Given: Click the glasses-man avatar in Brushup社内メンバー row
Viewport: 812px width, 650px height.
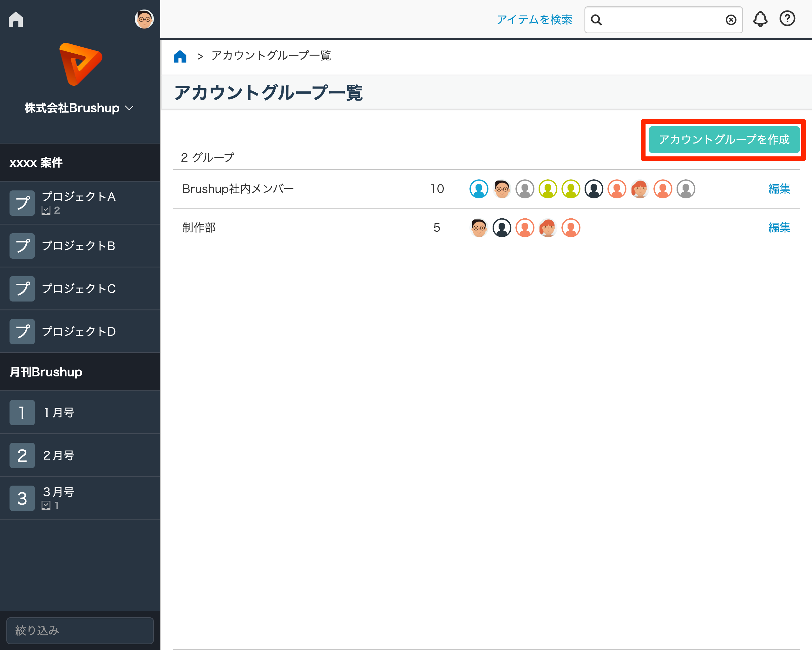Looking at the screenshot, I should point(502,189).
